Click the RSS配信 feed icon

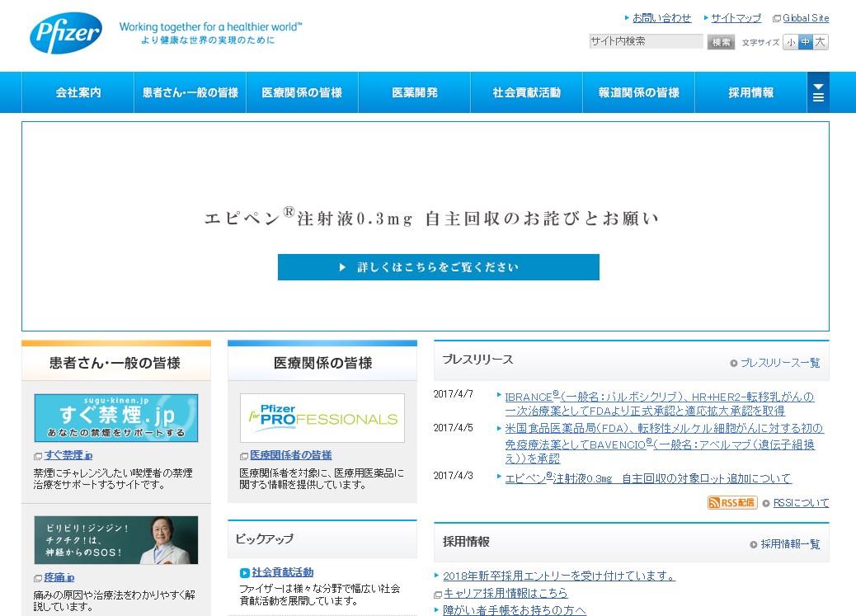pos(732,502)
